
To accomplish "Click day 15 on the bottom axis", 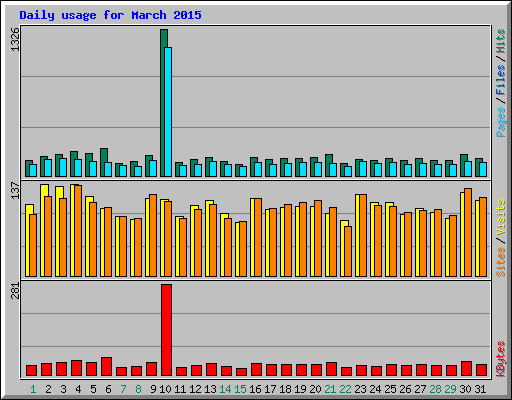I will (240, 389).
